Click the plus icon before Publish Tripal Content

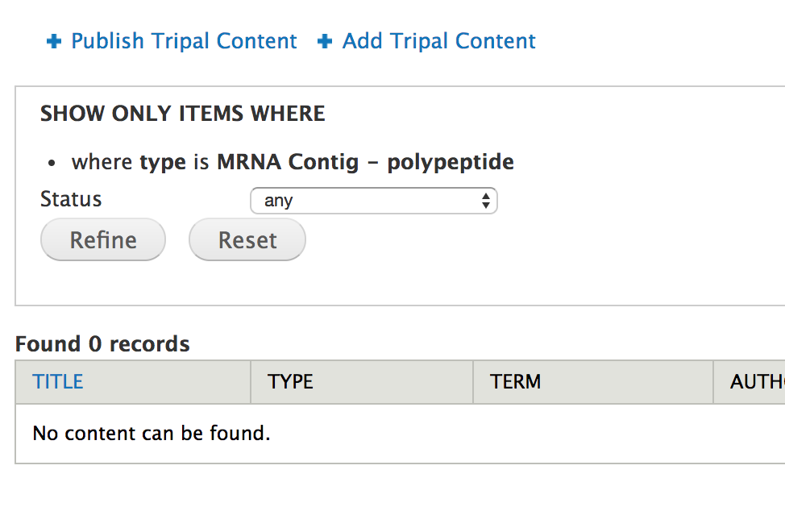point(53,40)
